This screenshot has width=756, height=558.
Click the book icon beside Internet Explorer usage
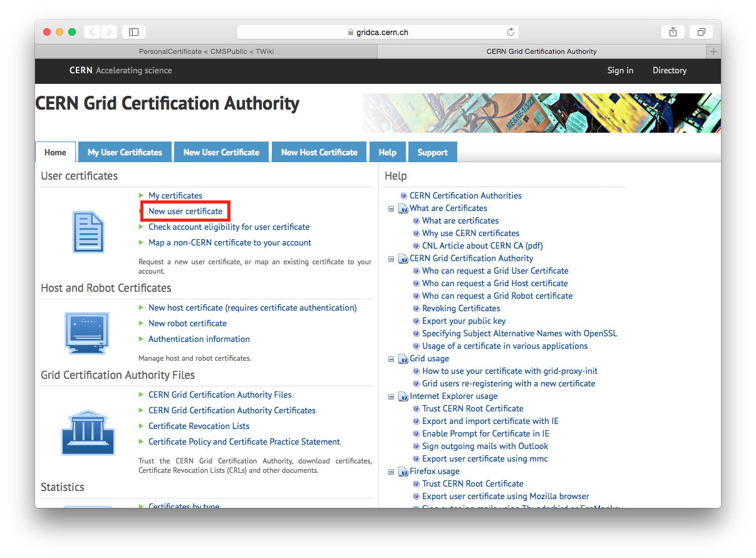(x=403, y=396)
